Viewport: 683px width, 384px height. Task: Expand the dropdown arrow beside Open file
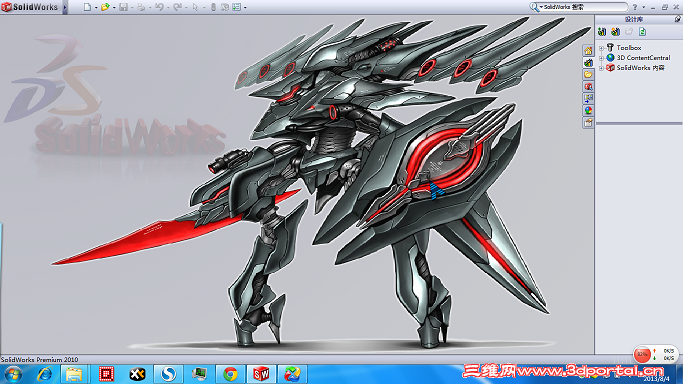(114, 7)
